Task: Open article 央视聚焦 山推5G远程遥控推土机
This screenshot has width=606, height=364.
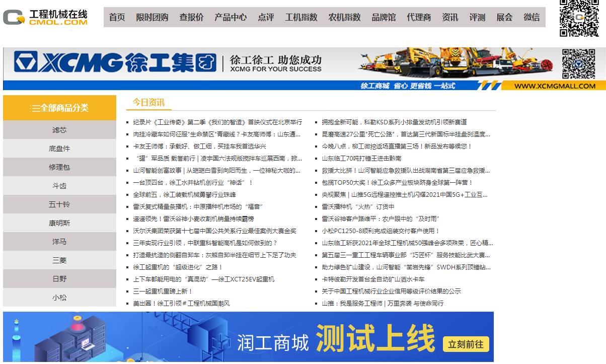Action: pos(405,195)
